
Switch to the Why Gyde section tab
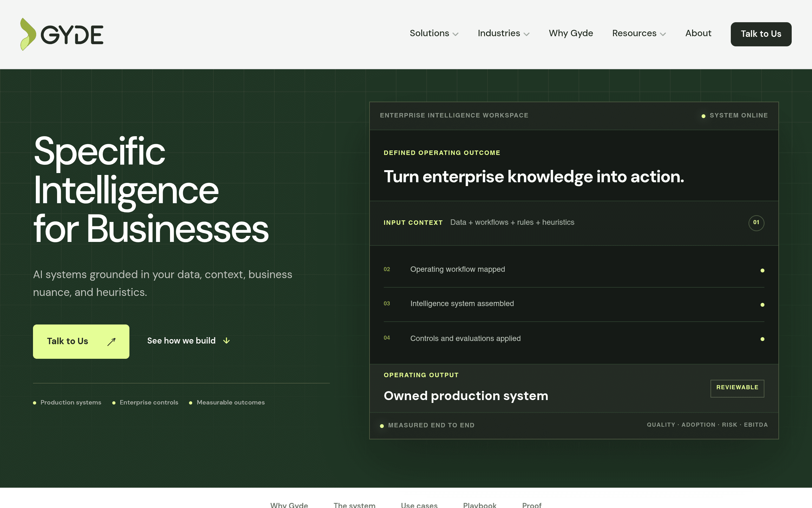[289, 505]
